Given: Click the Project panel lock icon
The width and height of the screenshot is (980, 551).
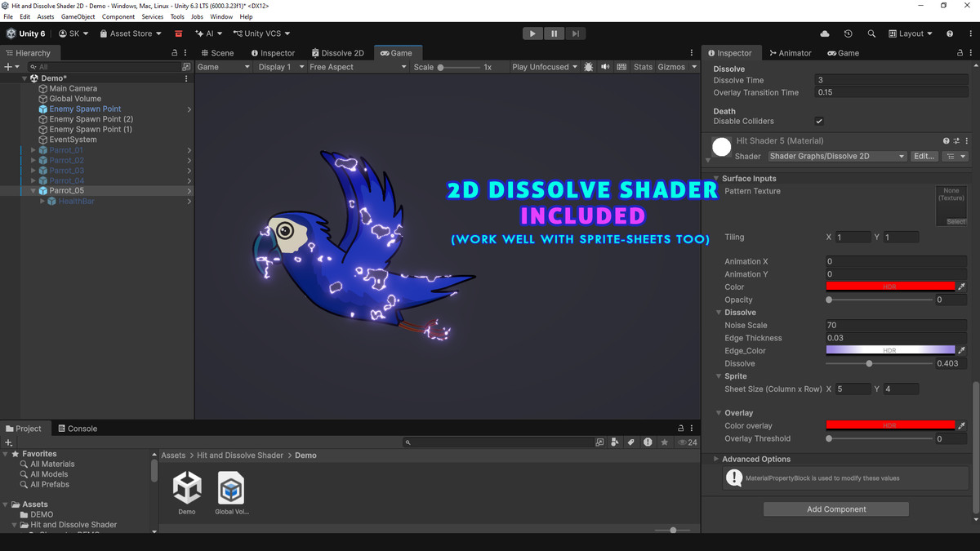Looking at the screenshot, I should click(681, 429).
